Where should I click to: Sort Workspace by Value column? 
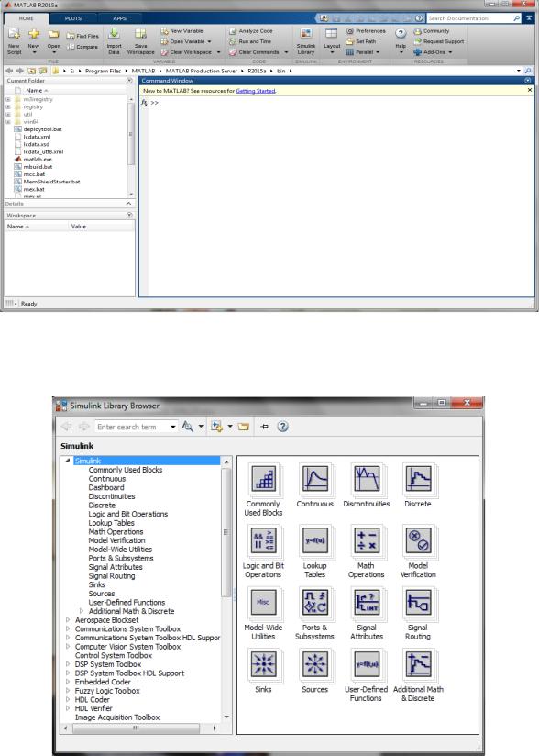coord(79,226)
